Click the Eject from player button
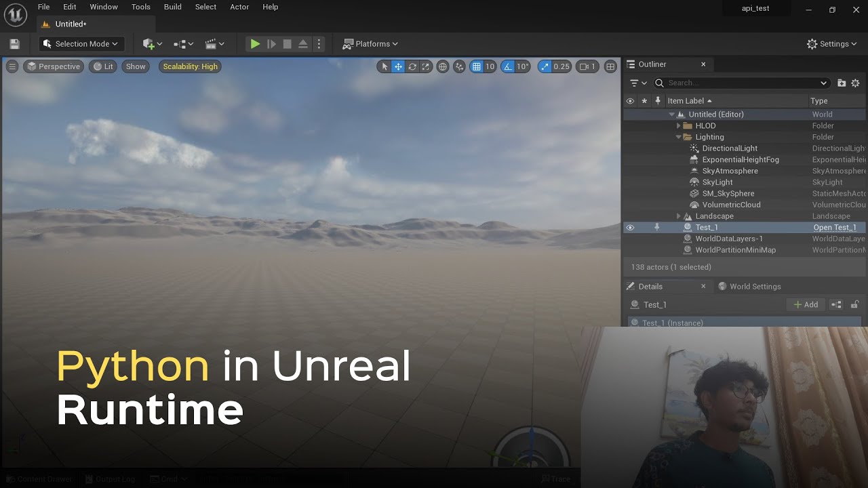Viewport: 868px width, 488px height. (303, 44)
